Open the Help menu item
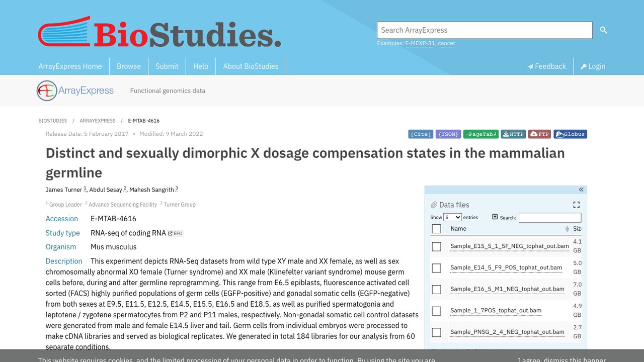This screenshot has height=362, width=644. [x=201, y=66]
